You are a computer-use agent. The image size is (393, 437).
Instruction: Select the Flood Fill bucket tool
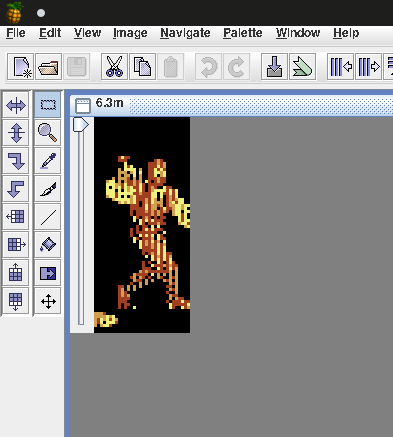(x=48, y=245)
